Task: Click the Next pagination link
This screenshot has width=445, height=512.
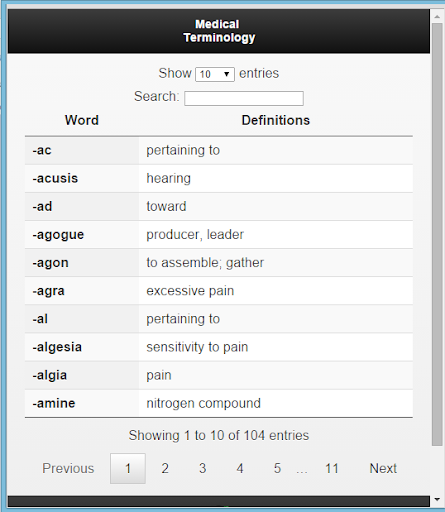Action: click(383, 468)
